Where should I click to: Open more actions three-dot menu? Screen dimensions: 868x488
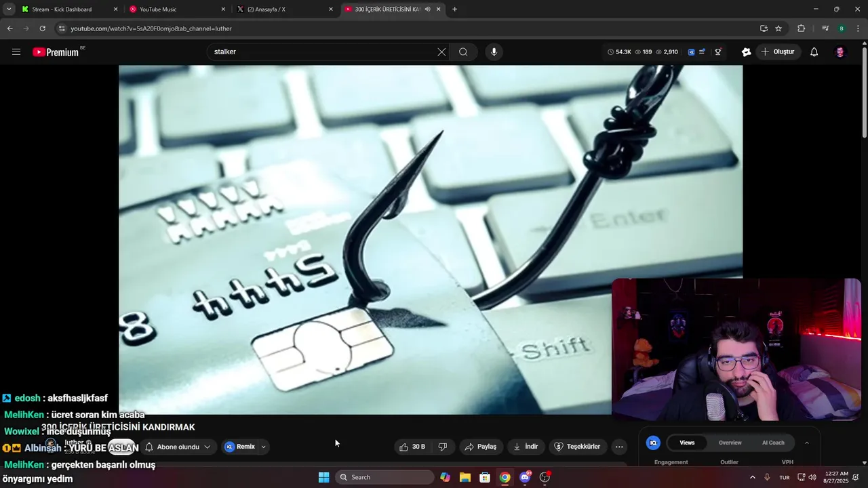point(619,447)
